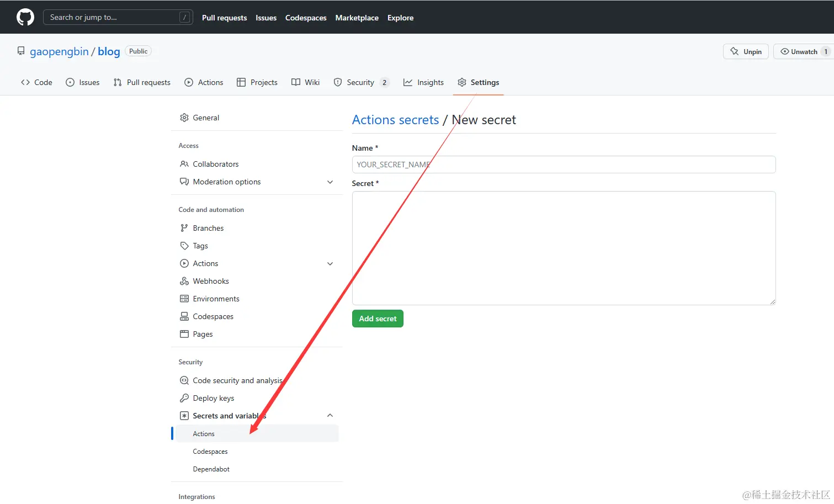The image size is (834, 504).
Task: Click the Insights tab graph icon
Action: pyautogui.click(x=408, y=82)
